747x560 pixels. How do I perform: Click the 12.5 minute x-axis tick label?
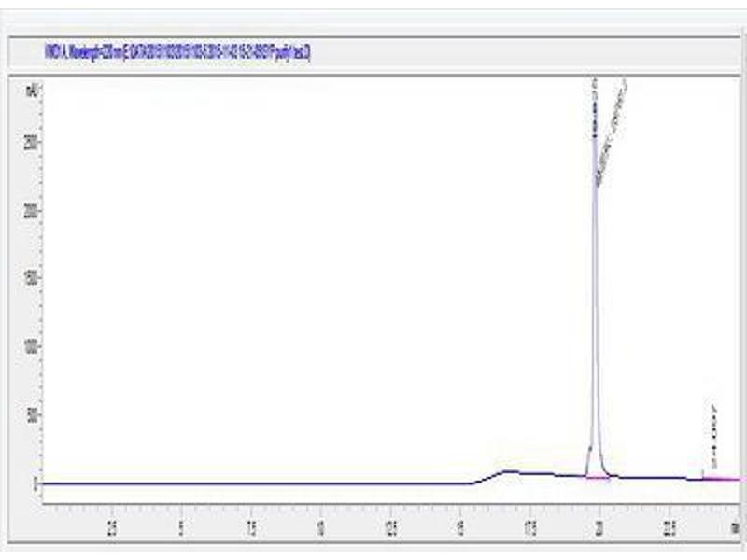(391, 523)
